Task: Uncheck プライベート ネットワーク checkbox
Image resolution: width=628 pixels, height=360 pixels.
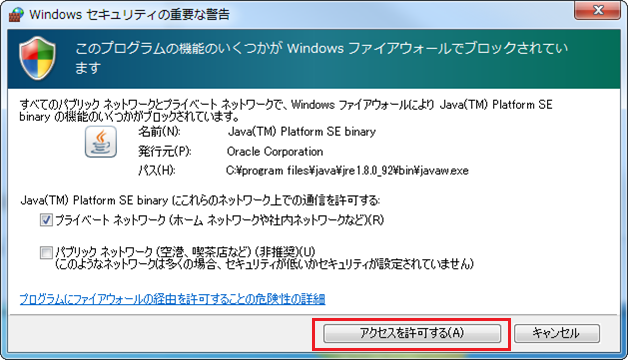Action: [46, 220]
